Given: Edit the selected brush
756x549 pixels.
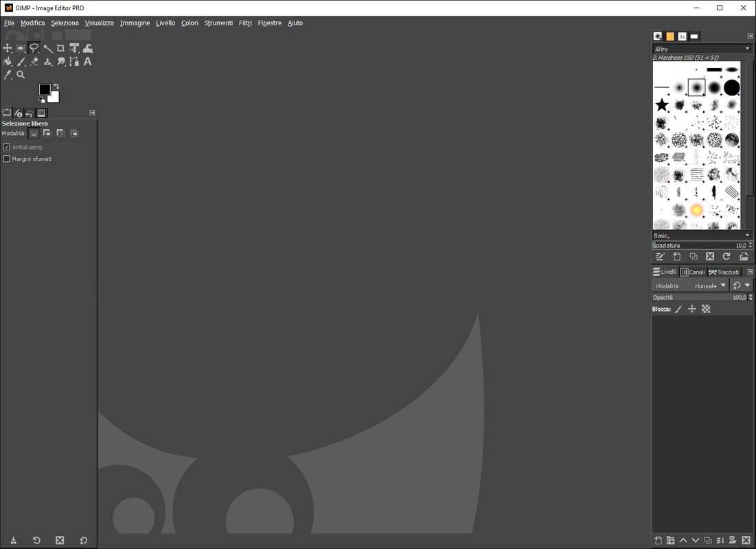Looking at the screenshot, I should pyautogui.click(x=660, y=257).
